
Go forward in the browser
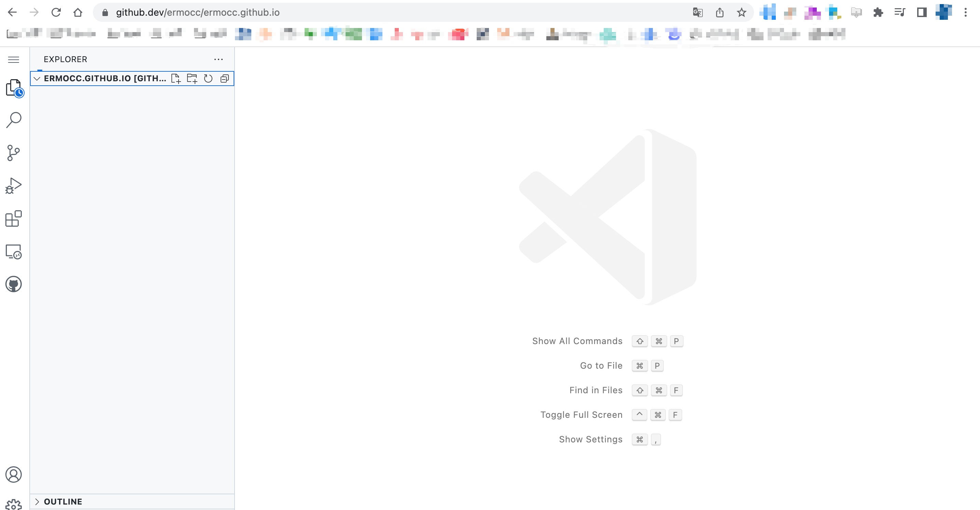(34, 13)
